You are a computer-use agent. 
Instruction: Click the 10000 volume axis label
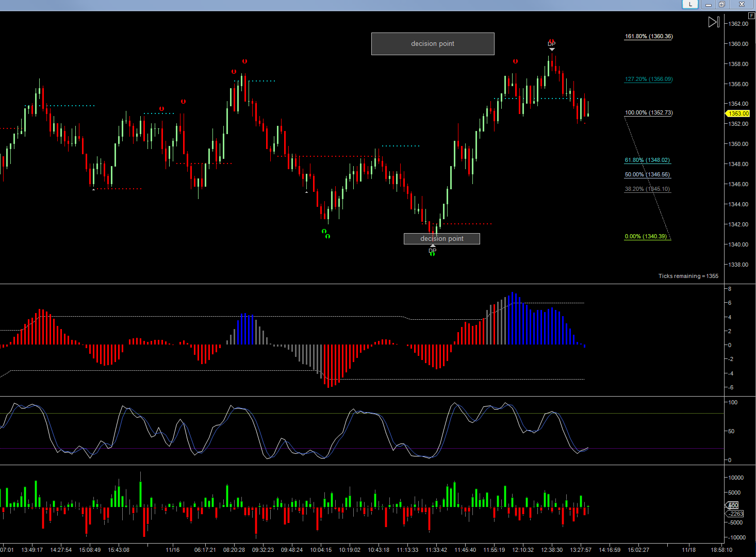(x=736, y=478)
